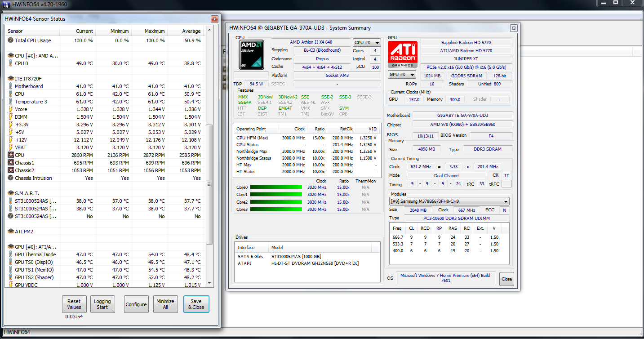Screen dimensions: 644x339
Task: Click the Current column header
Action: tap(78, 31)
